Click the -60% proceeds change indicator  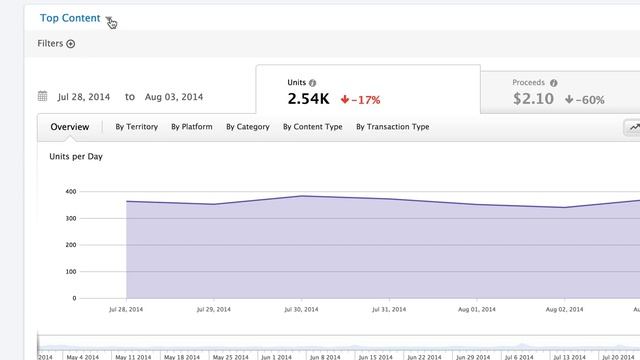(585, 100)
